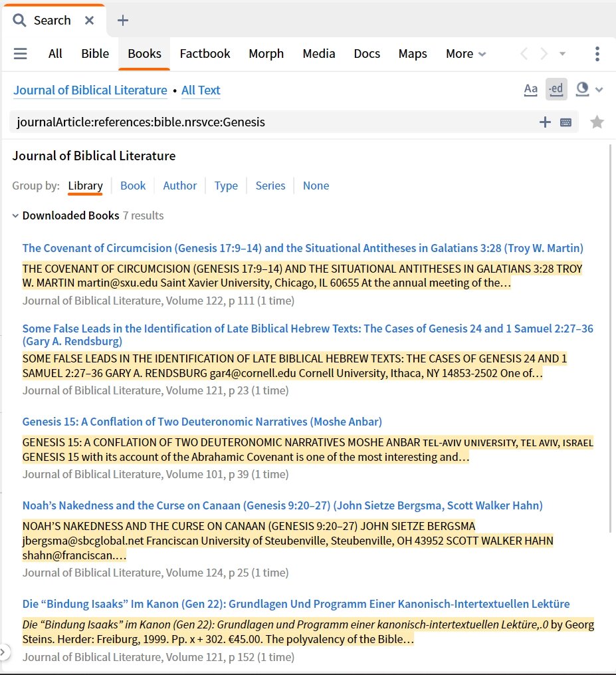Open the three-dot panel menu
The width and height of the screenshot is (616, 675).
597,54
